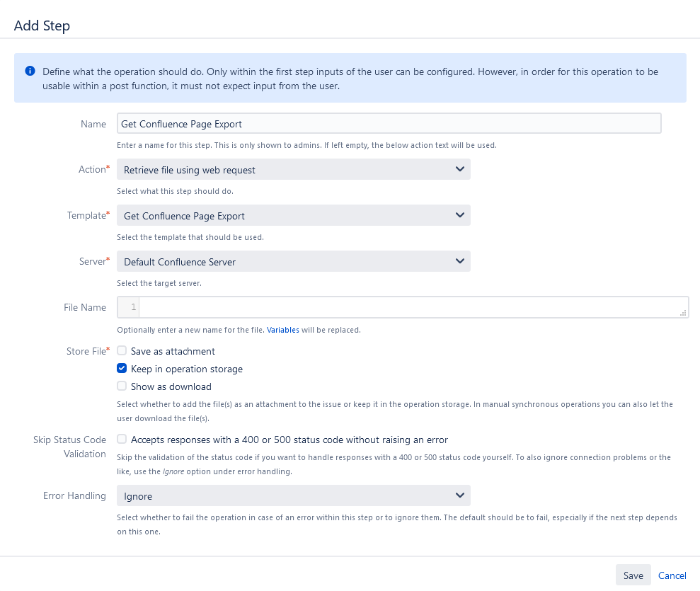Viewport: 700px width, 591px height.
Task: Open the Server selection dropdown
Action: click(x=293, y=262)
